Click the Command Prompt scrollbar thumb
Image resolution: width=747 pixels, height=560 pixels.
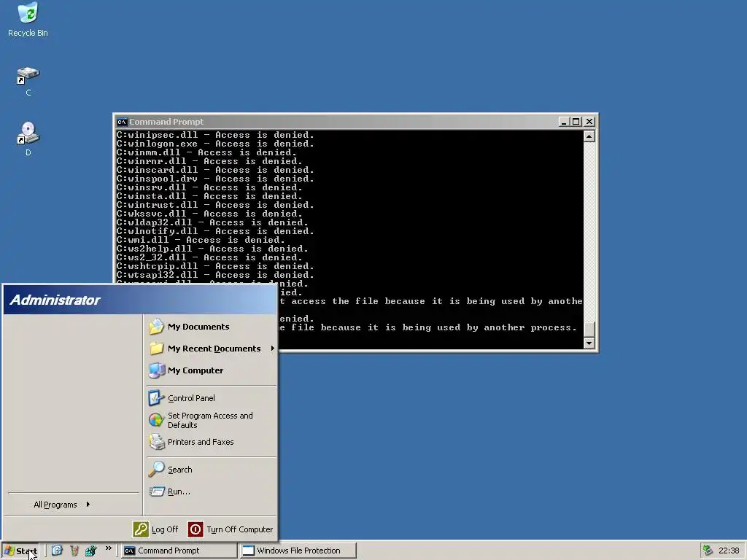click(589, 329)
